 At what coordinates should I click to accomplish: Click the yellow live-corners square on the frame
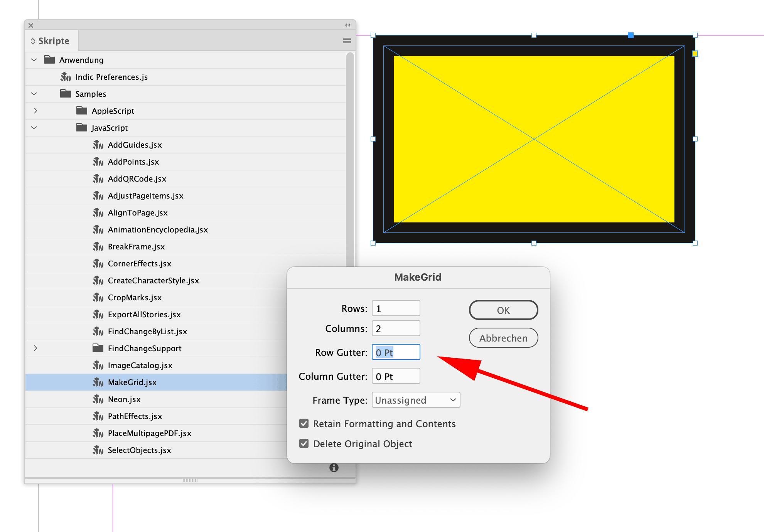(695, 54)
